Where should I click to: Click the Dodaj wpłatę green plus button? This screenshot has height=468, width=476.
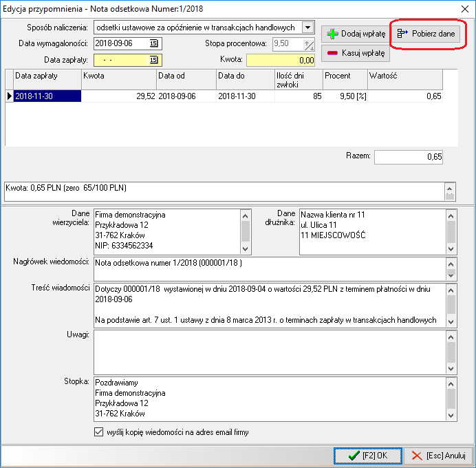click(355, 34)
